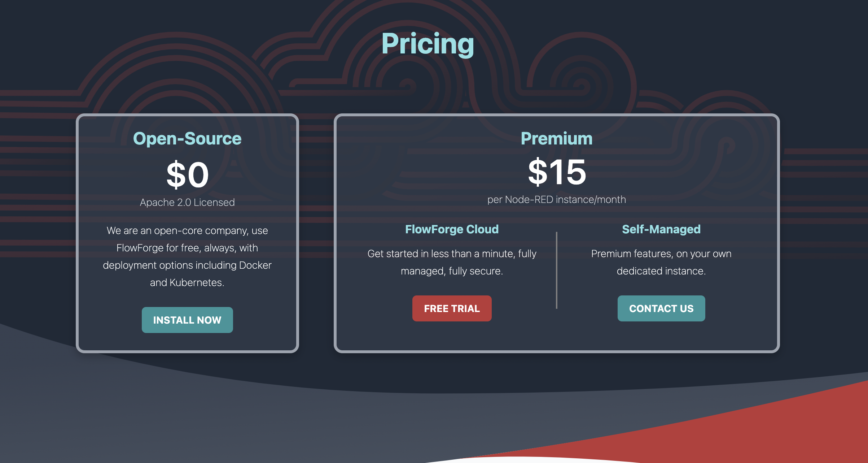The width and height of the screenshot is (868, 463).
Task: Click 'deployment options including Docker' text line
Action: point(187,265)
